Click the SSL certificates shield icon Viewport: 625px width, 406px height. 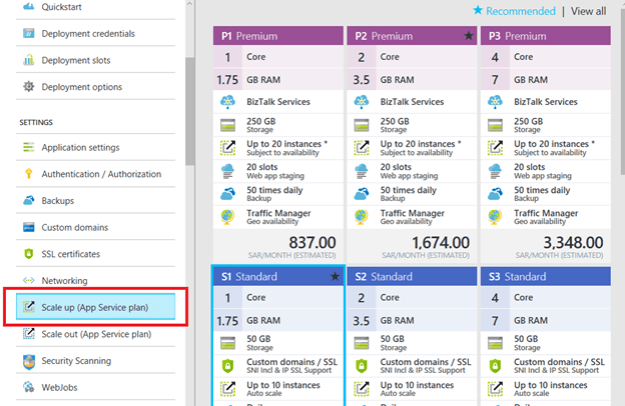27,254
